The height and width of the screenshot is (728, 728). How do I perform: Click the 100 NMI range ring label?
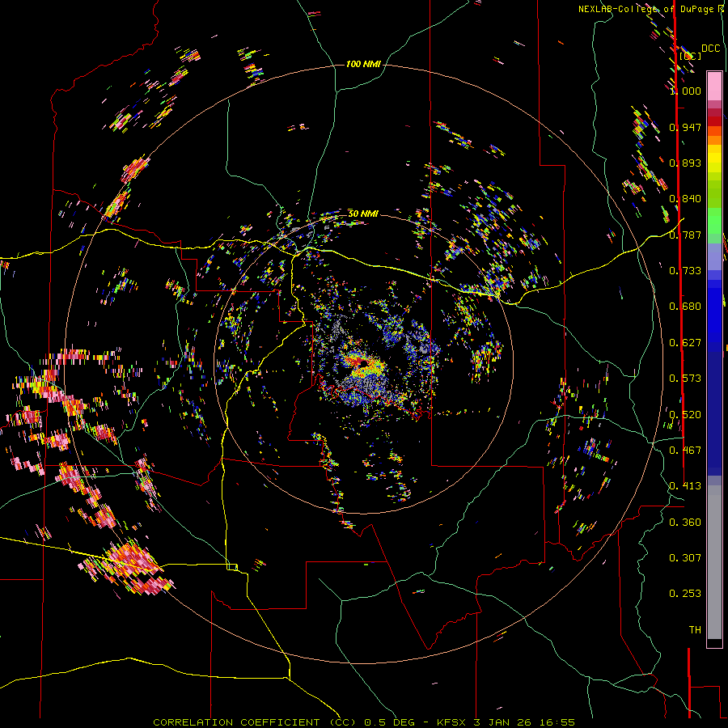[363, 64]
